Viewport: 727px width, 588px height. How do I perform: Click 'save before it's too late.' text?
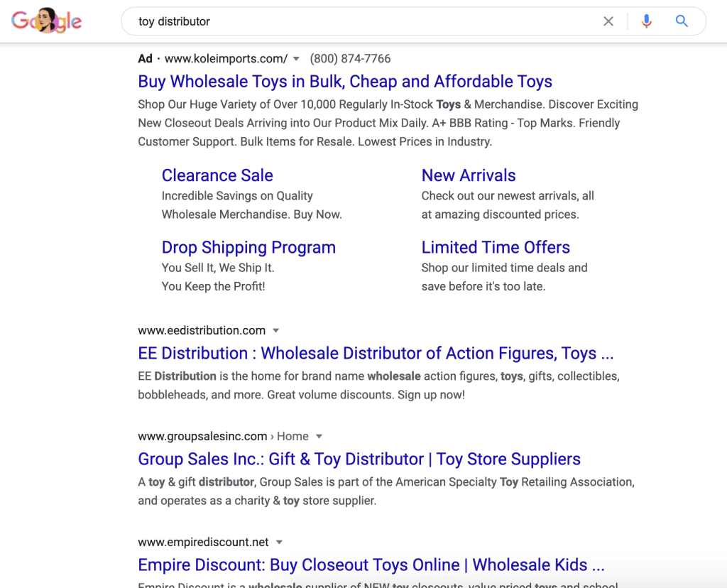(x=483, y=287)
